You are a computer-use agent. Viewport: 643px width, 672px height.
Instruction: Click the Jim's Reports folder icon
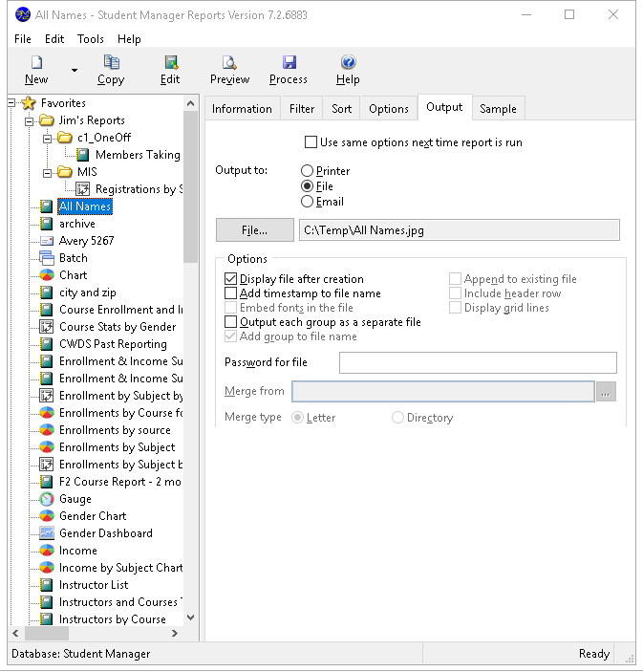(47, 120)
